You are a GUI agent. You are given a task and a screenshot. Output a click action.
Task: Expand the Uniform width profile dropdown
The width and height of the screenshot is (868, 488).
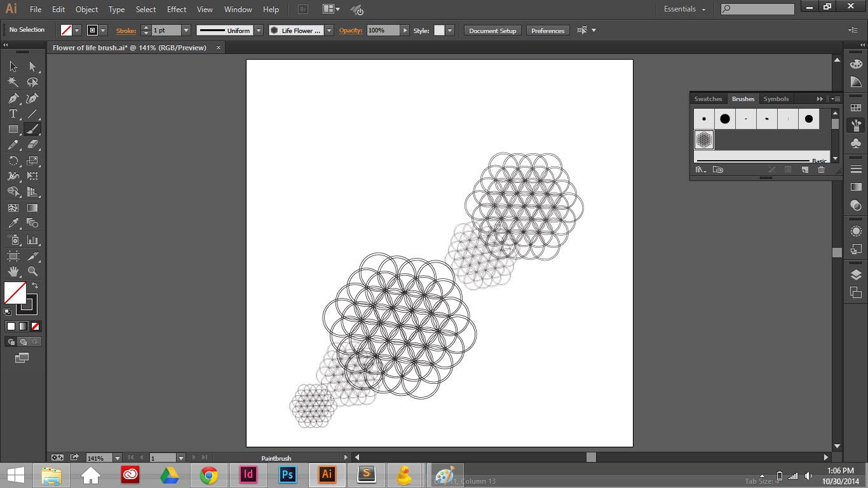258,30
